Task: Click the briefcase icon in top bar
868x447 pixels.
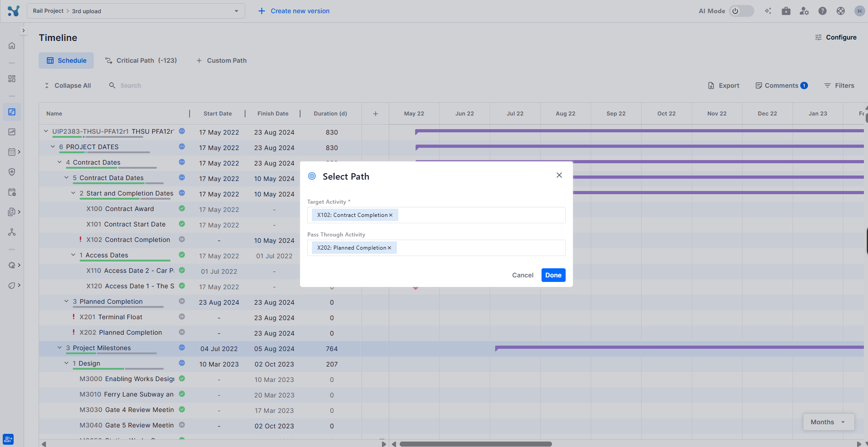Action: (x=786, y=11)
